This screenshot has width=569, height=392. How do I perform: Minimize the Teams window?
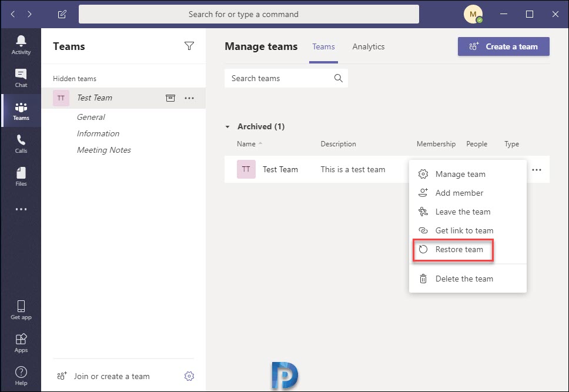tap(503, 14)
